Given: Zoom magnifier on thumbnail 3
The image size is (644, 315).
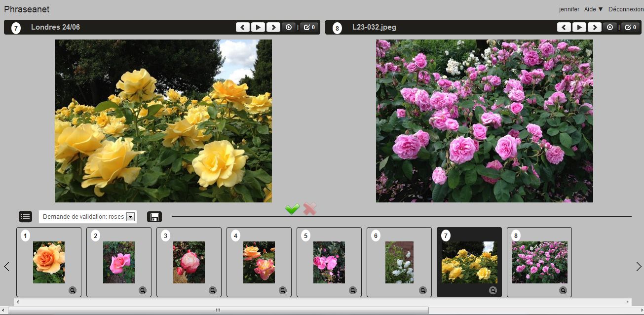Looking at the screenshot, I should [213, 290].
